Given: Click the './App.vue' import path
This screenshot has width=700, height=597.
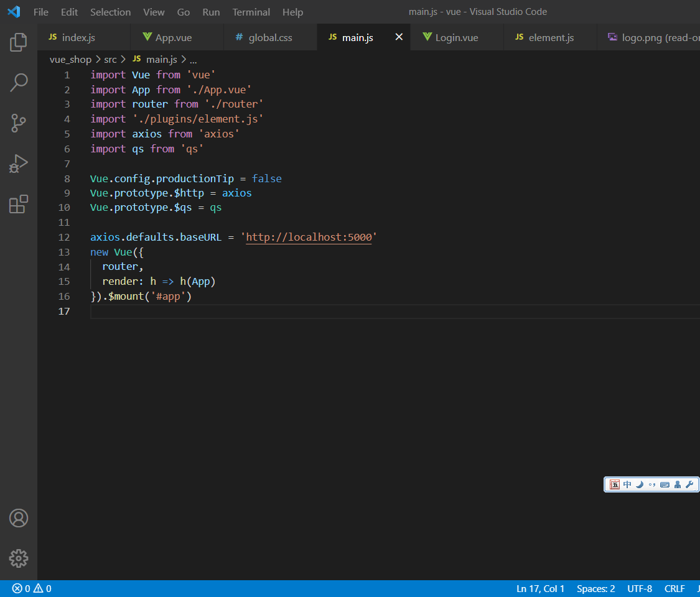Looking at the screenshot, I should [x=219, y=90].
